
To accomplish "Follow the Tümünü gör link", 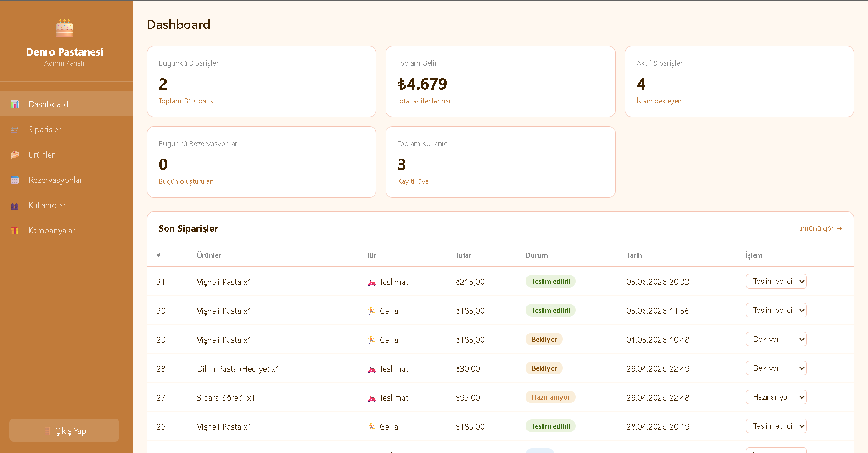I will pos(818,228).
